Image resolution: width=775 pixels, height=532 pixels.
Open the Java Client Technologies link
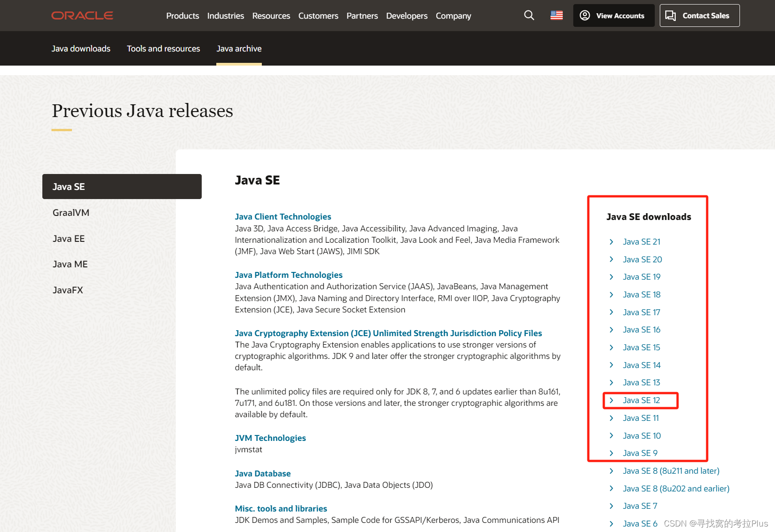283,217
